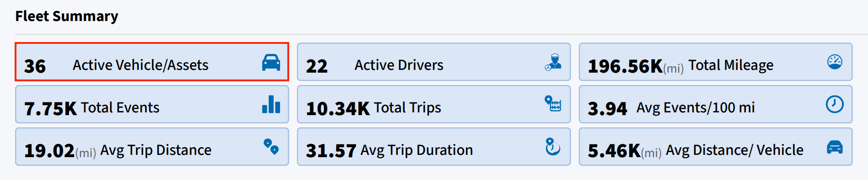Click the bar chart icon in Total Events
This screenshot has height=180, width=868.
tap(271, 104)
